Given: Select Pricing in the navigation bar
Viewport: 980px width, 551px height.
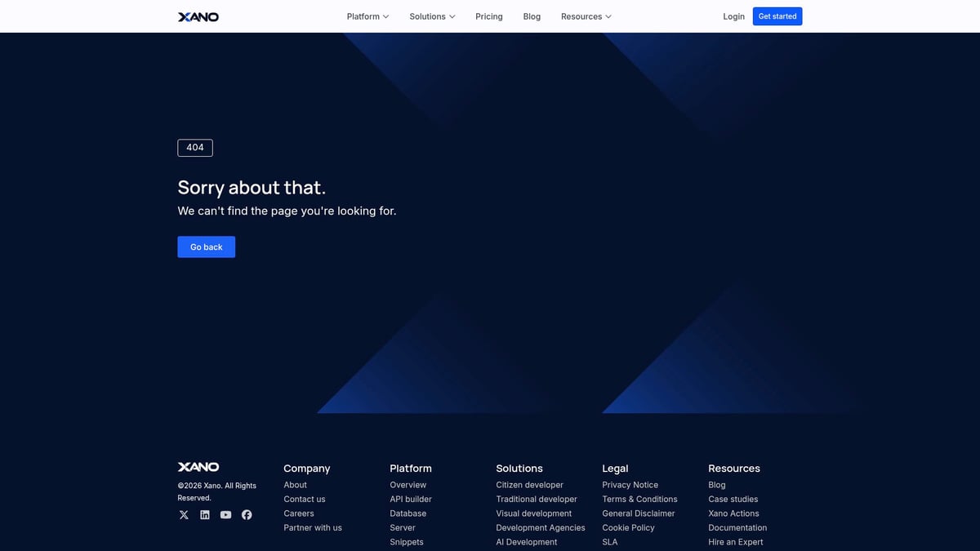Looking at the screenshot, I should tap(488, 16).
